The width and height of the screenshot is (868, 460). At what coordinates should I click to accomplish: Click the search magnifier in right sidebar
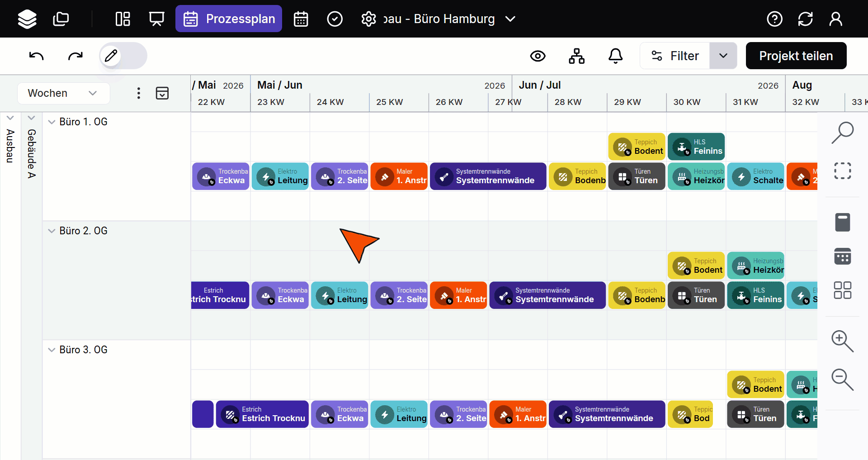point(842,133)
